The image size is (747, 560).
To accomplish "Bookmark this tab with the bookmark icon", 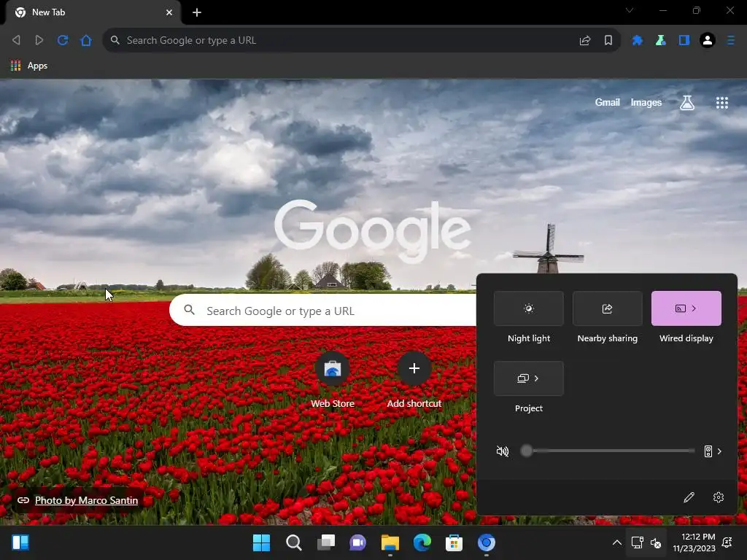I will click(608, 41).
